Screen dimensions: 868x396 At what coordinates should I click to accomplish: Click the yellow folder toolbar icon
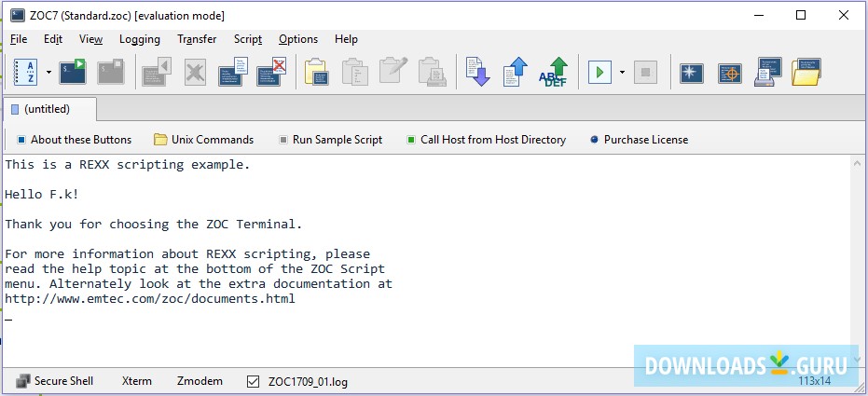[806, 72]
